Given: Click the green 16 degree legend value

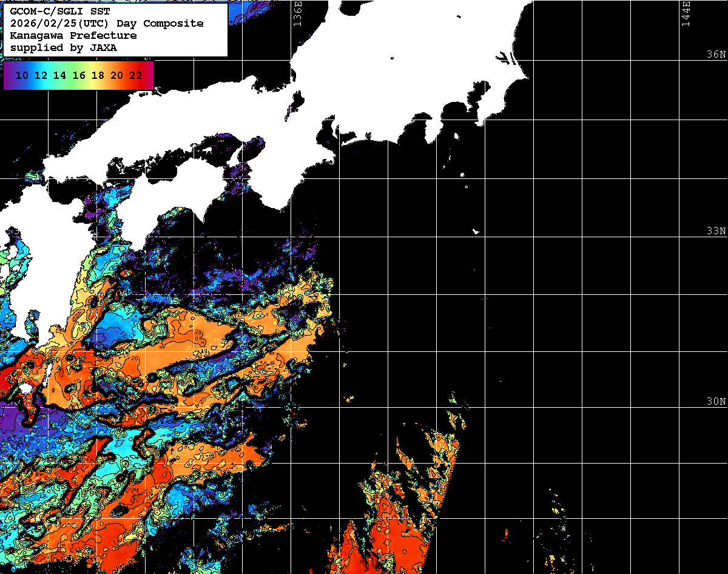Looking at the screenshot, I should [x=79, y=75].
